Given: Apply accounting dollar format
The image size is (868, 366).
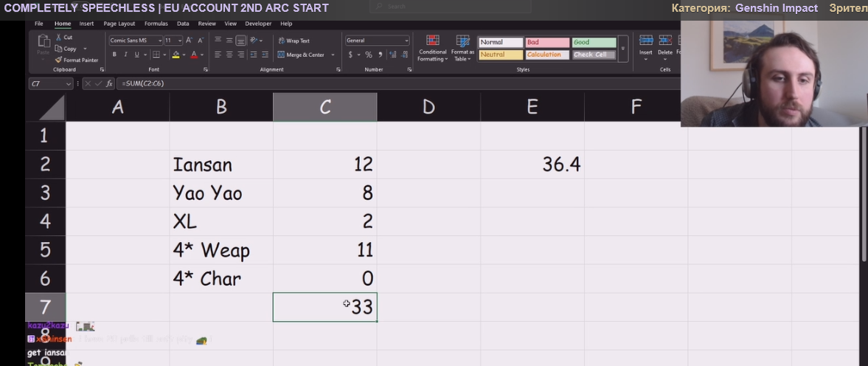Looking at the screenshot, I should (350, 55).
